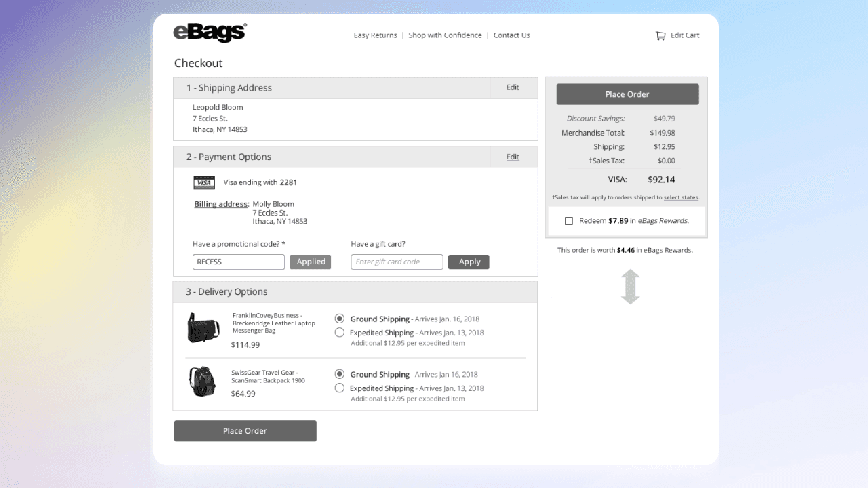Click the FranklinCoveyBusiness Messenger Bag product name
The height and width of the screenshot is (488, 868).
click(273, 323)
